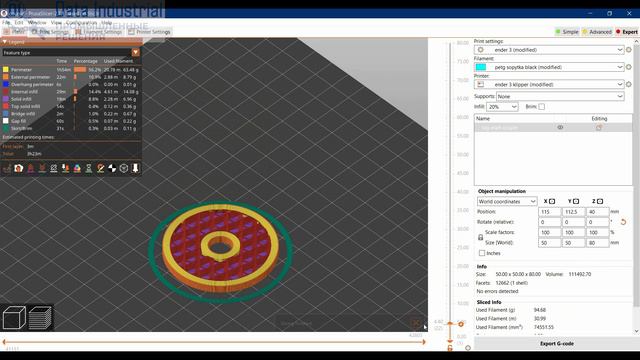Toggle Travel moves visibility in legend
The image size is (640, 360).
tap(7, 168)
